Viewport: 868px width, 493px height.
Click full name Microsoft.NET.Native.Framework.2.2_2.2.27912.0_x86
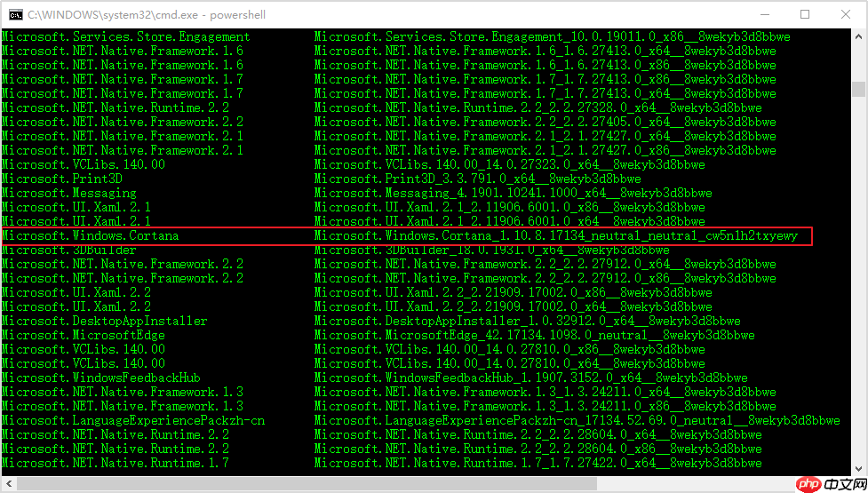(545, 278)
